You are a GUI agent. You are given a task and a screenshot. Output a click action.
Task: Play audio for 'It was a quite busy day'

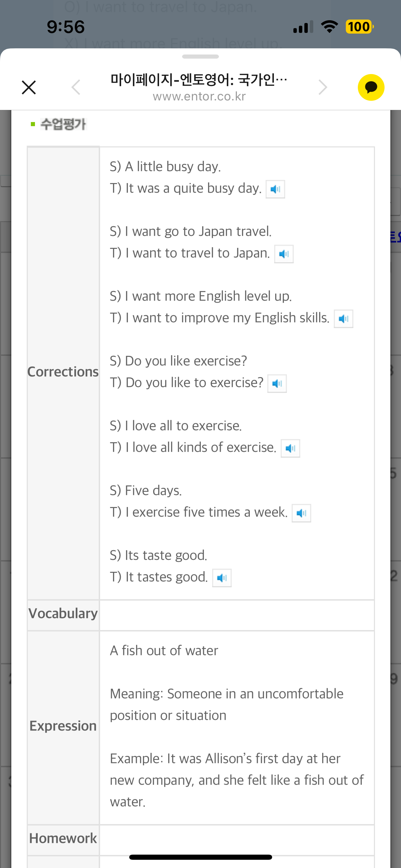275,189
